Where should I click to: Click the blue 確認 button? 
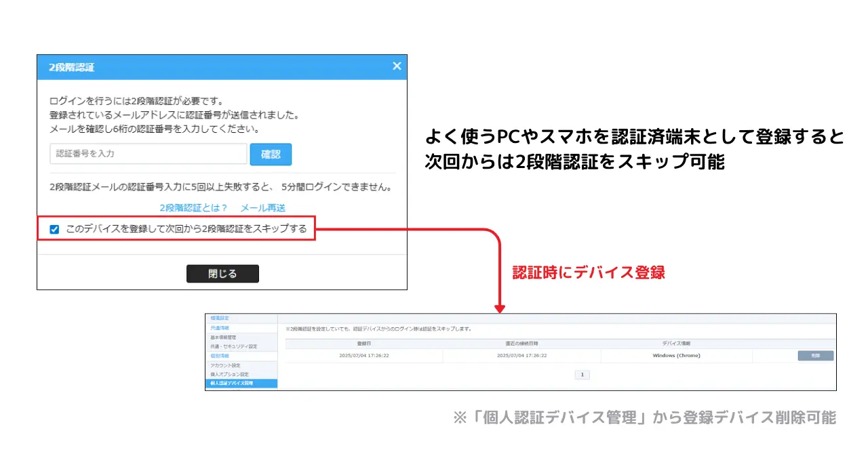coord(271,154)
